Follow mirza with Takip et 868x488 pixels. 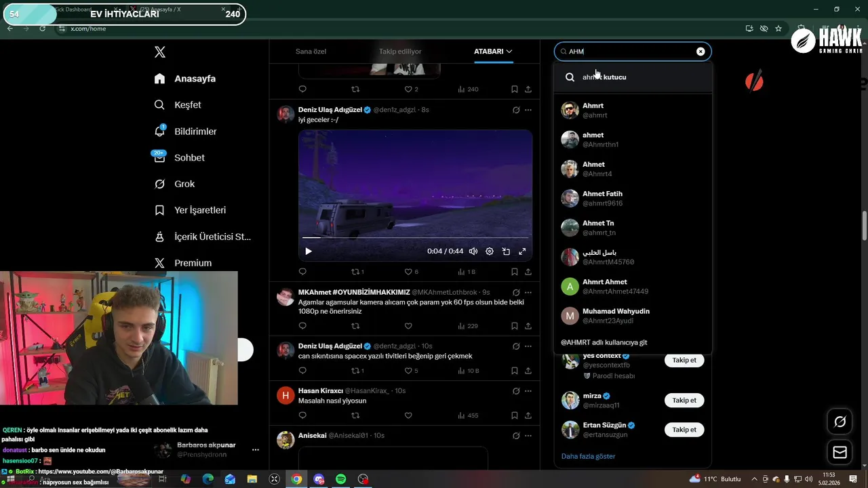(x=684, y=401)
